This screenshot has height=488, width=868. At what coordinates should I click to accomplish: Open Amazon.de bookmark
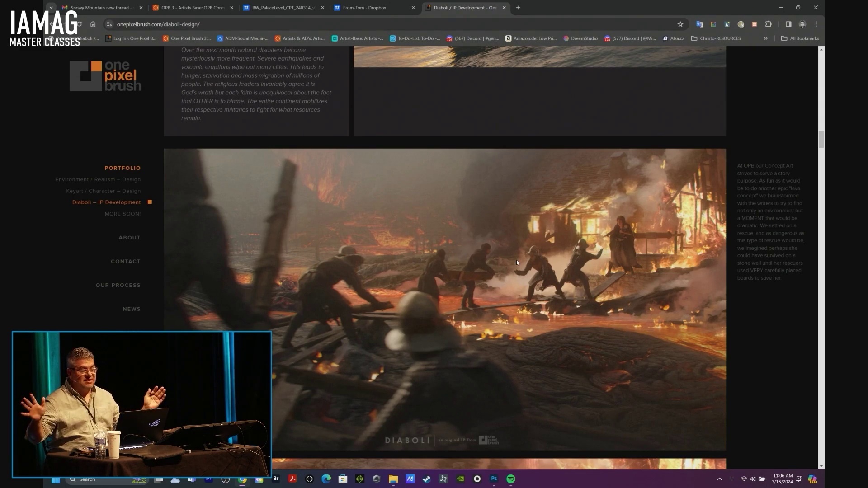click(x=531, y=38)
